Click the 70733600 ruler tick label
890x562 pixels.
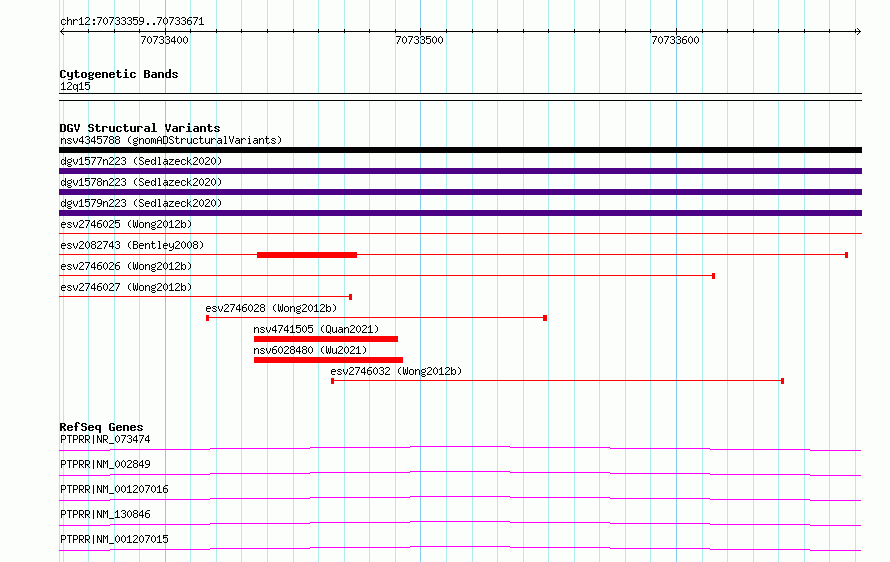point(675,40)
